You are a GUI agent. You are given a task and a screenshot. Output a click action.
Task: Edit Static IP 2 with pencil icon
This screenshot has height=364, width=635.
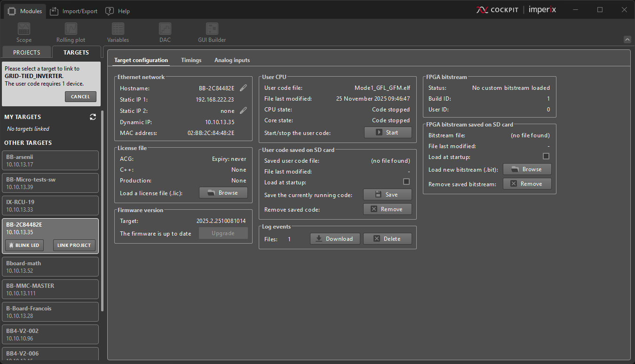pos(243,111)
